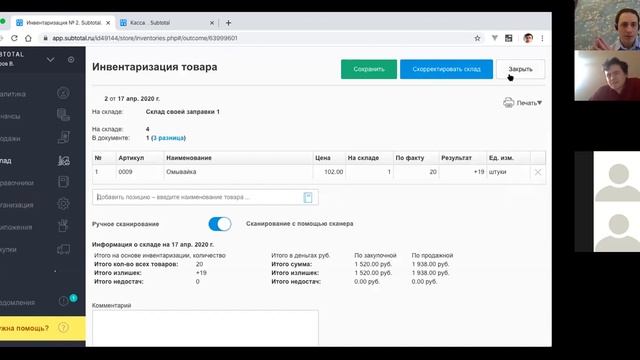Open the 3 разница link
This screenshot has height=360, width=640.
[169, 138]
